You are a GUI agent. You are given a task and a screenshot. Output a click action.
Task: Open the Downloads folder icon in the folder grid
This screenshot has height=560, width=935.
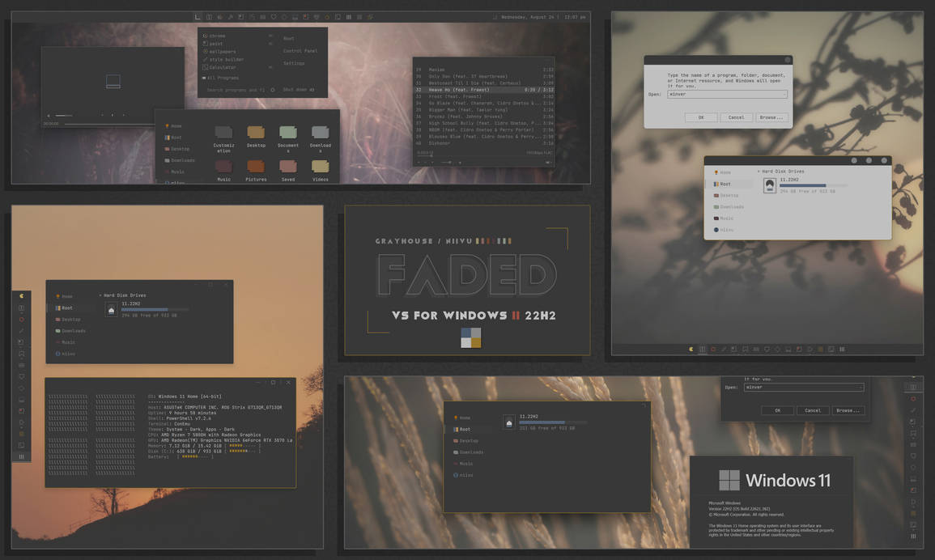[x=321, y=132]
